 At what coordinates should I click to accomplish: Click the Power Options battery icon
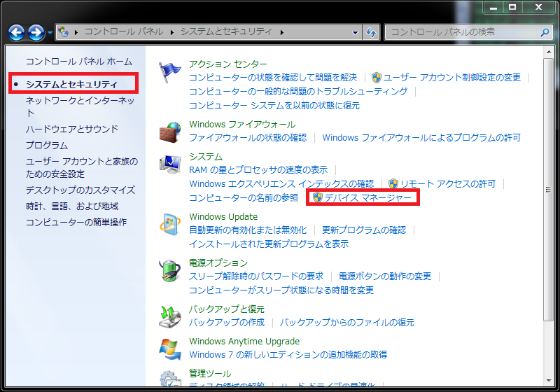coord(169,271)
